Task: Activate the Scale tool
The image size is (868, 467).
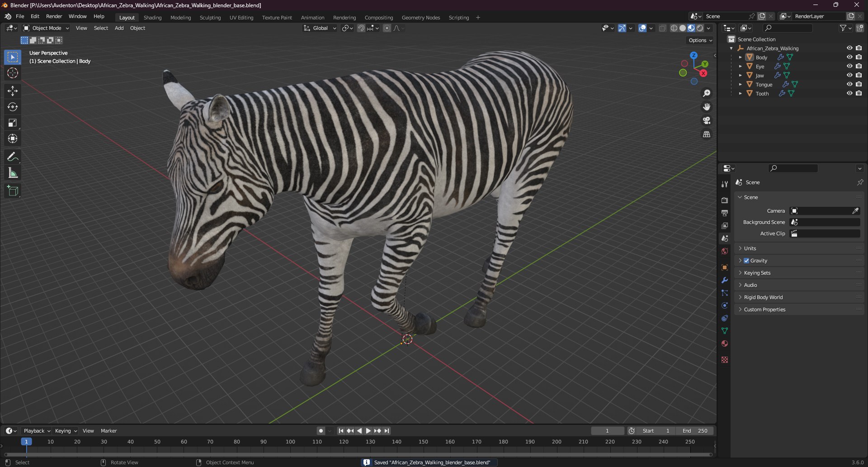Action: (13, 123)
